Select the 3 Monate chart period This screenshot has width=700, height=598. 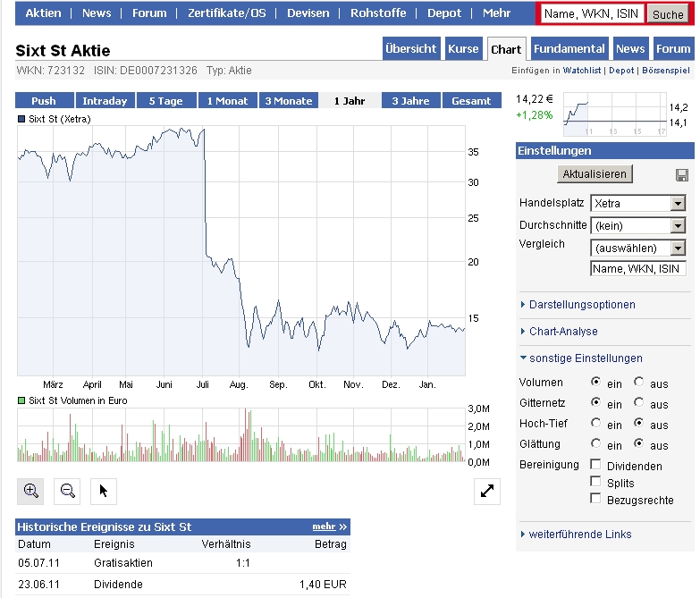click(289, 100)
